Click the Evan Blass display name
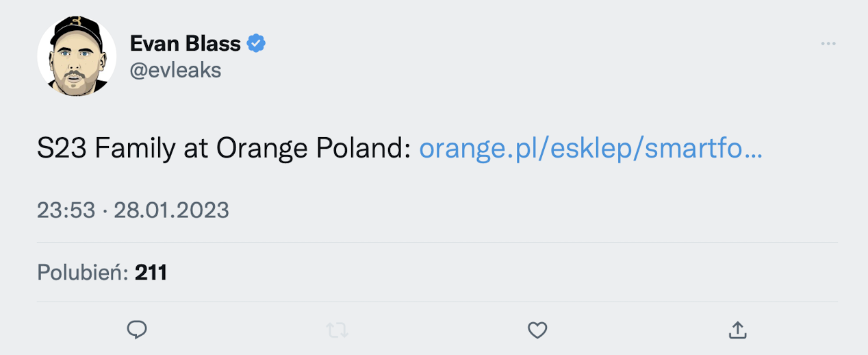The height and width of the screenshot is (355, 868). point(185,44)
